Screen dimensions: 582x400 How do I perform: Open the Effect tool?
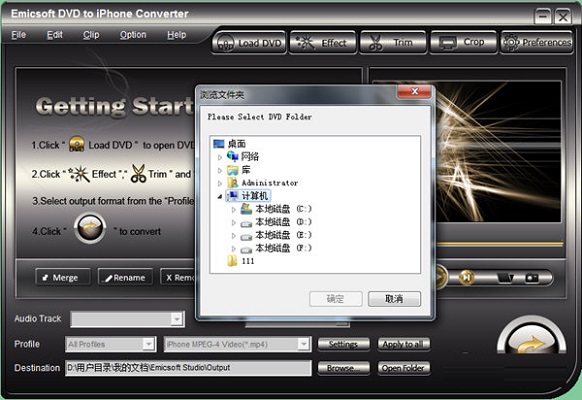(323, 43)
